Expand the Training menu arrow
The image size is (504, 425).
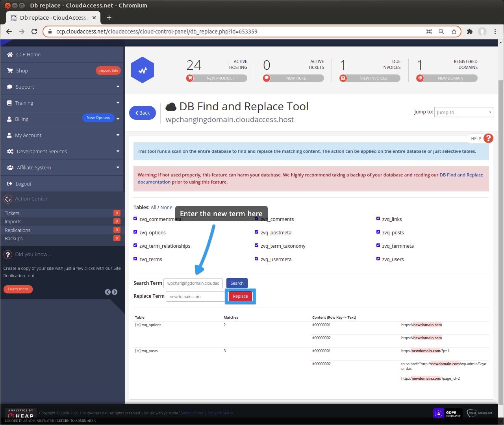[118, 103]
